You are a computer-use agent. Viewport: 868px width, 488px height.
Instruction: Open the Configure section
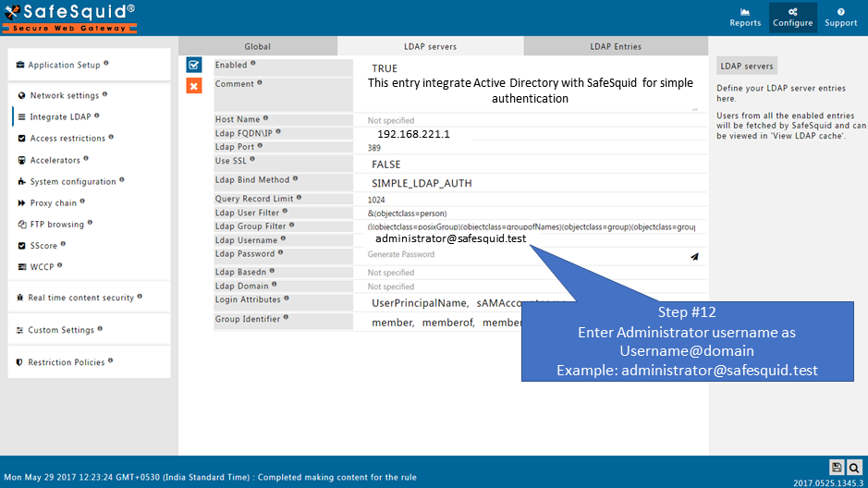[793, 18]
